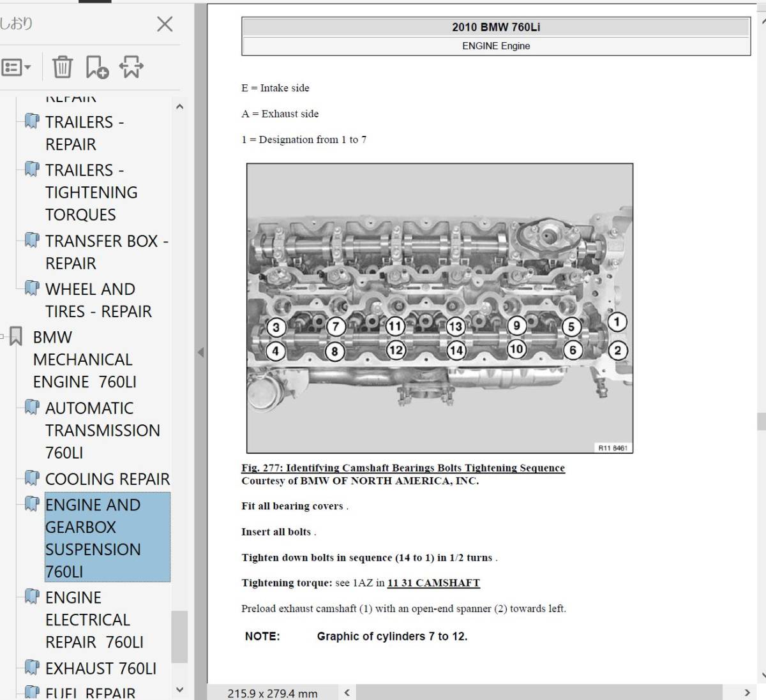Click the find current bookmark icon

131,66
